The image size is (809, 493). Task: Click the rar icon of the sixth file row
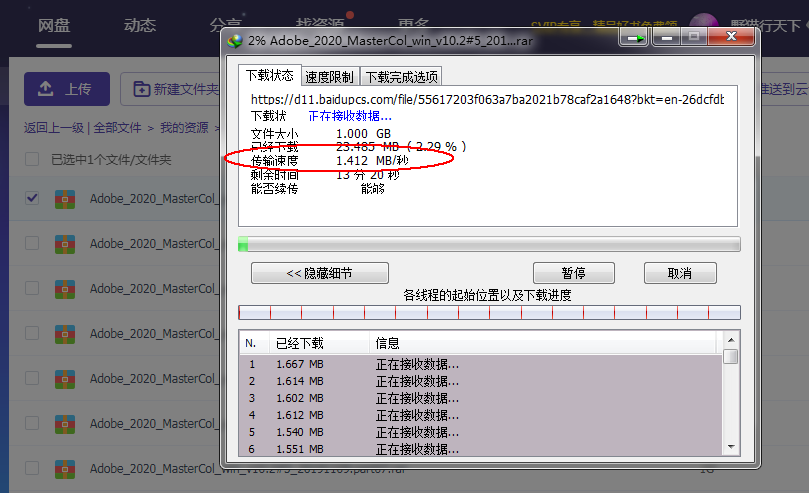[65, 424]
